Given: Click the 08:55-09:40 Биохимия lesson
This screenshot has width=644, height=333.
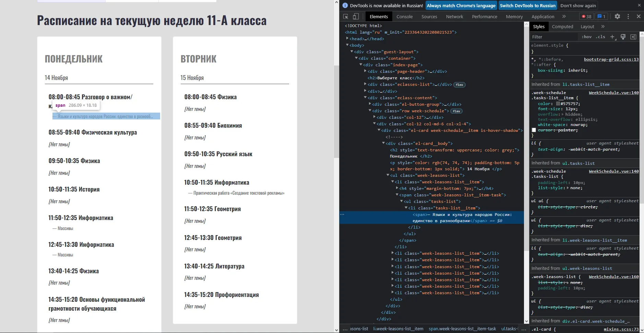Looking at the screenshot, I should pyautogui.click(x=213, y=126).
